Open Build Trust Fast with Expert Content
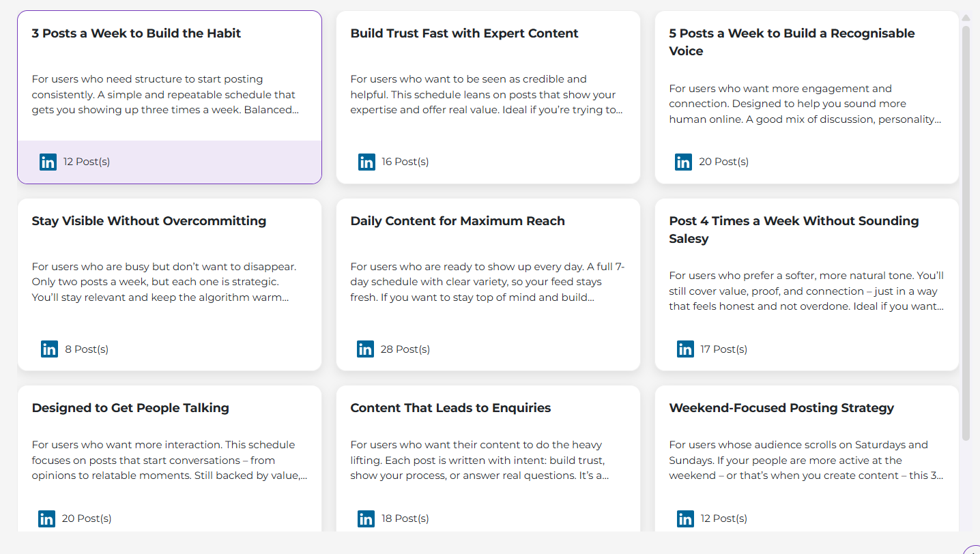Screen dimensions: 980x554 click(x=488, y=97)
